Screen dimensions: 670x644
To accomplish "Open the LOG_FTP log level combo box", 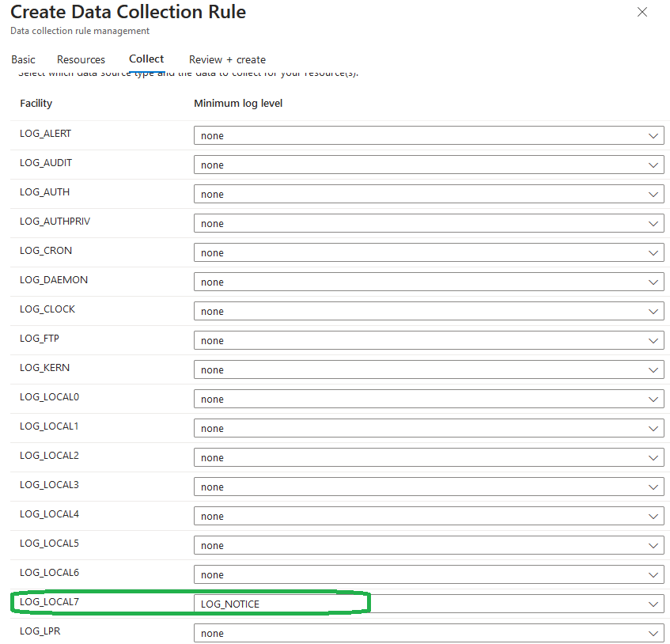I will pos(428,341).
